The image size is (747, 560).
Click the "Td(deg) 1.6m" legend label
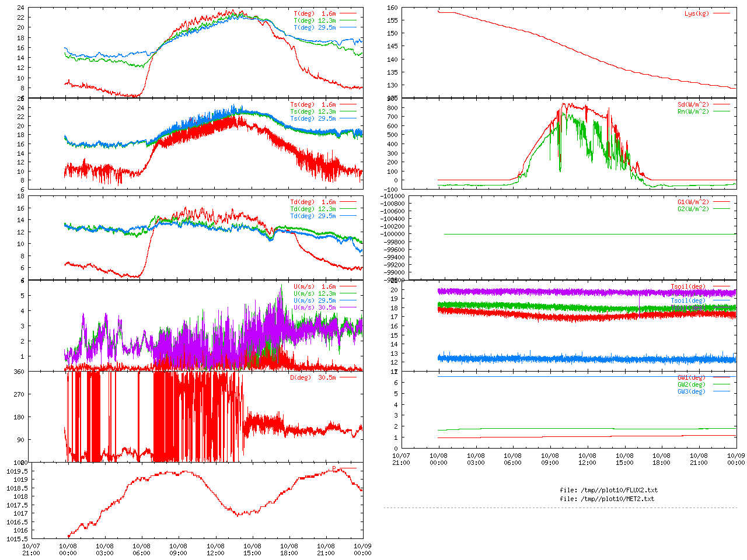tap(313, 202)
